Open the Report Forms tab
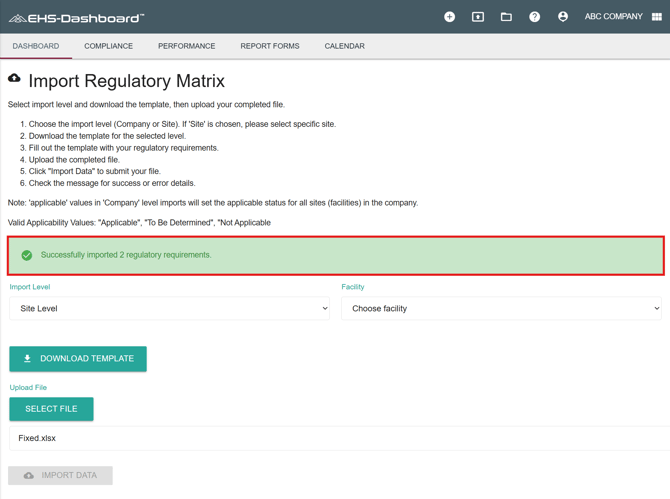This screenshot has height=499, width=670. click(x=269, y=46)
